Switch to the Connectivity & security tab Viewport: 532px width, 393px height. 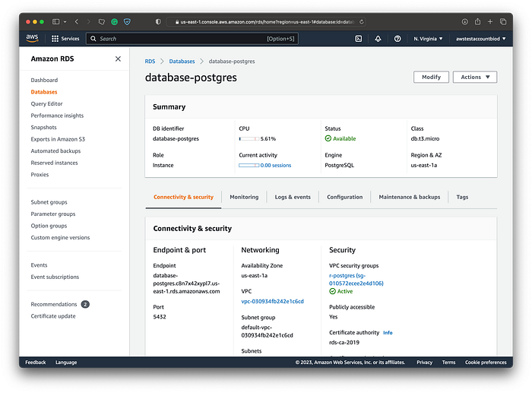183,197
